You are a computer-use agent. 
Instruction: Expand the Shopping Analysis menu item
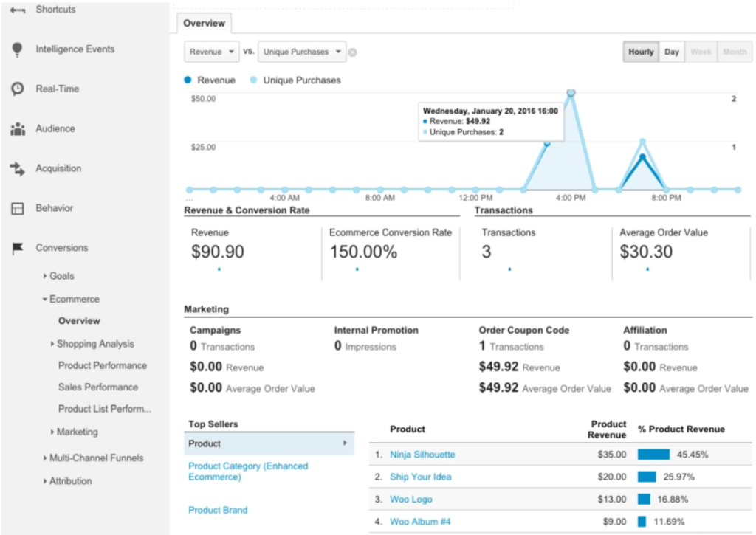(95, 343)
